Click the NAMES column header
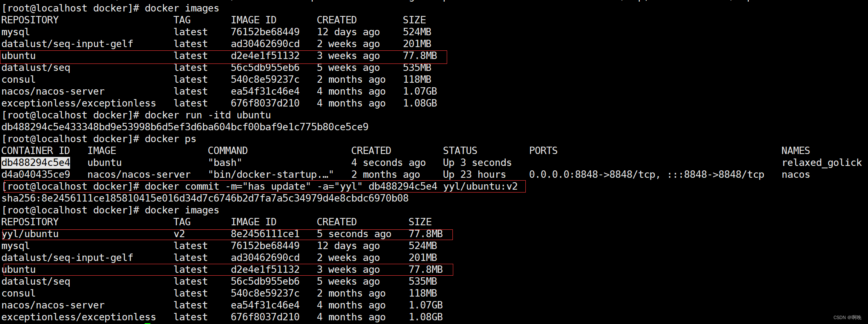This screenshot has width=868, height=324. (796, 151)
